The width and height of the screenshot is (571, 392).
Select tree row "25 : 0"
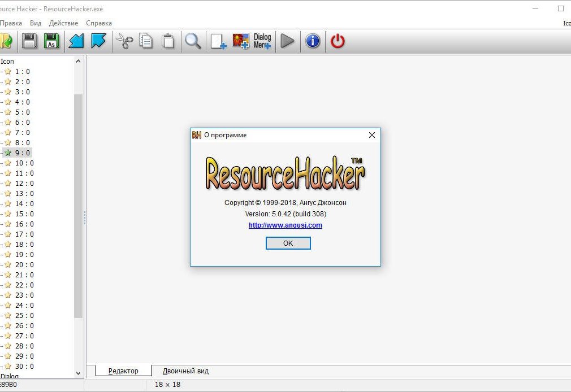(x=24, y=316)
